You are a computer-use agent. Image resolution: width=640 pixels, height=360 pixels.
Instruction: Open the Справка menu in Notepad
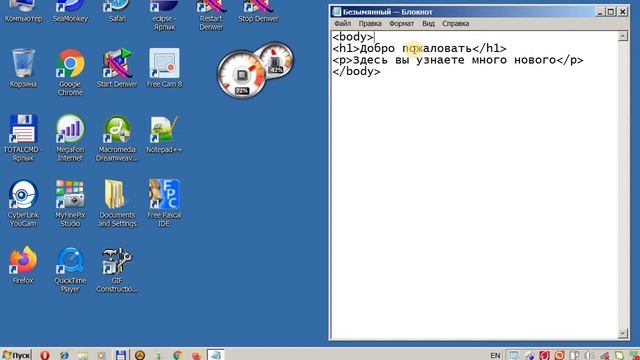pyautogui.click(x=456, y=24)
